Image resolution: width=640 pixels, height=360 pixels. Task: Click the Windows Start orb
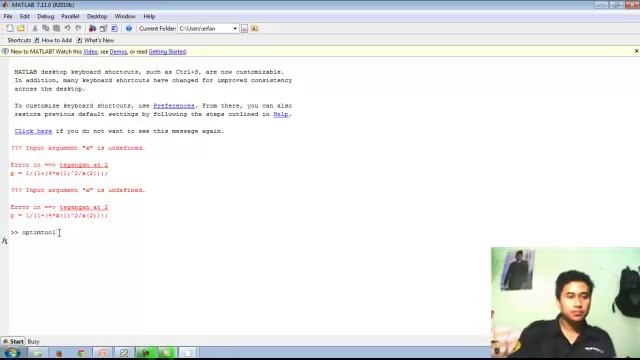(12, 352)
